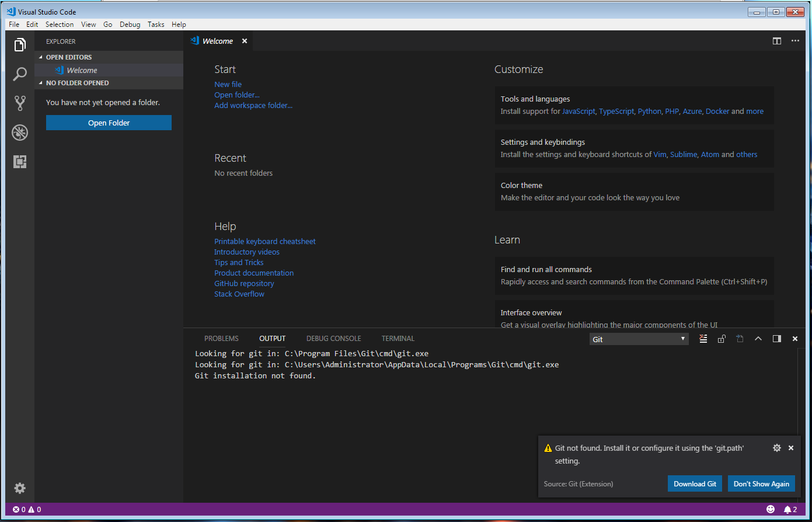Select the Welcome editor tab
Viewport: 812px width, 522px height.
[219, 41]
